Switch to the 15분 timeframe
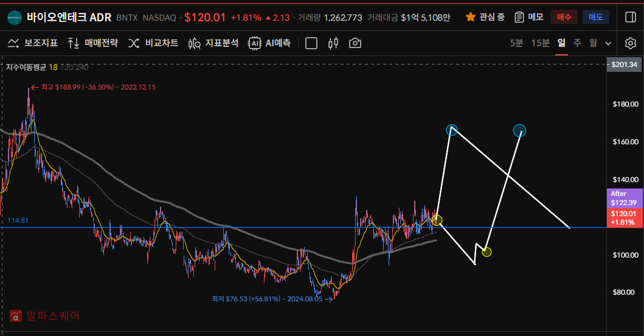 [x=540, y=43]
